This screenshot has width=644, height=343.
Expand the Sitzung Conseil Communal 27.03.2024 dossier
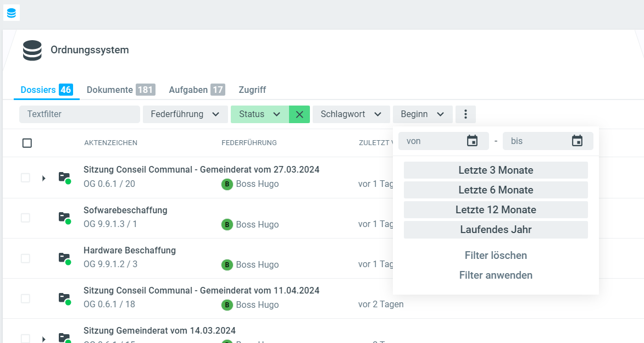tap(43, 178)
